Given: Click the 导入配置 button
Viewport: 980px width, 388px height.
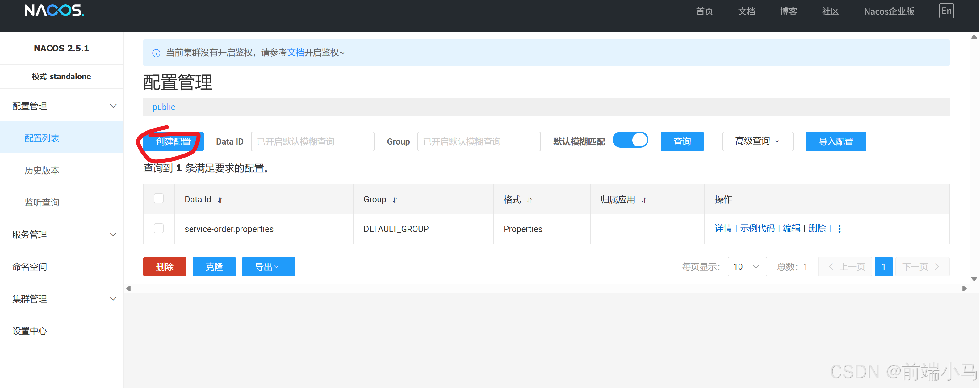Looking at the screenshot, I should coord(836,141).
